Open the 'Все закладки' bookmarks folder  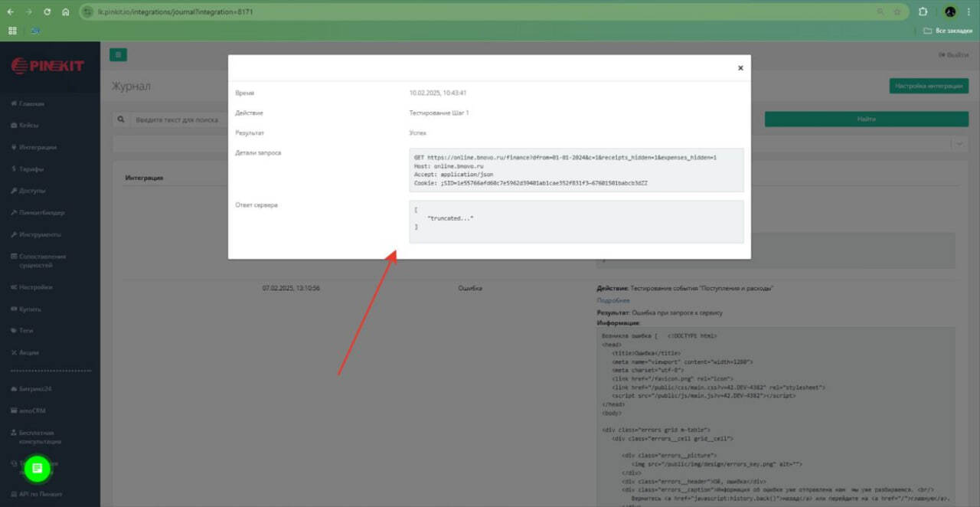(x=948, y=31)
